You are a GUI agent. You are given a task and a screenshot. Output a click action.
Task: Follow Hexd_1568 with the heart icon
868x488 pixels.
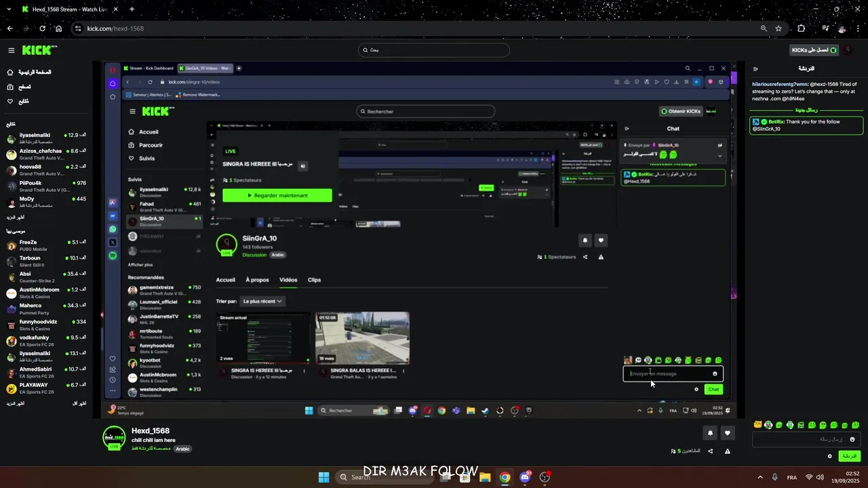click(x=728, y=433)
